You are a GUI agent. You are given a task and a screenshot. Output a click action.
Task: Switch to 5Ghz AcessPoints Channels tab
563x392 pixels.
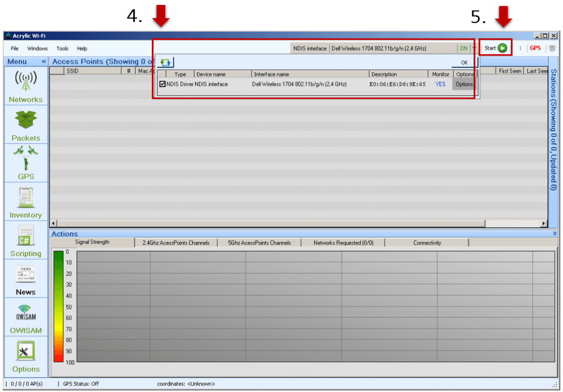click(x=260, y=242)
